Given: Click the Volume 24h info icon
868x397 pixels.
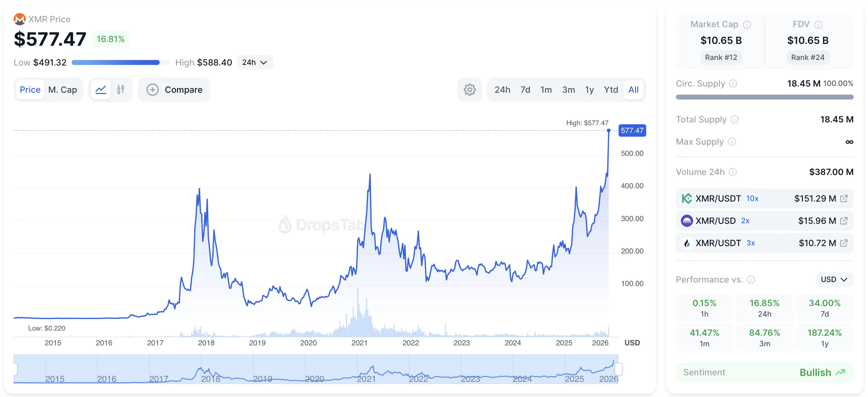Looking at the screenshot, I should click(x=732, y=172).
